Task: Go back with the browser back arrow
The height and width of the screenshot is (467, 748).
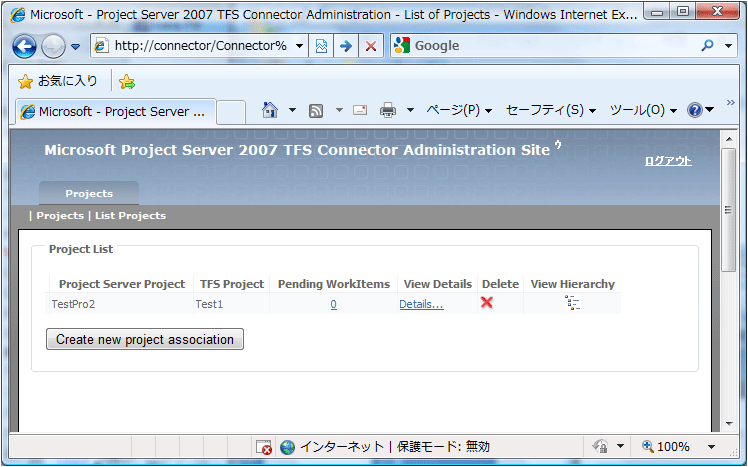Action: click(24, 47)
